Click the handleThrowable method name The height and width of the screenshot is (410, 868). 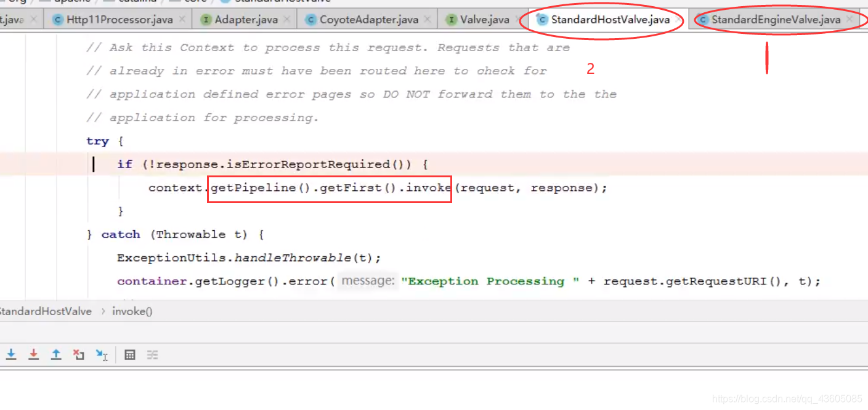[x=293, y=258]
